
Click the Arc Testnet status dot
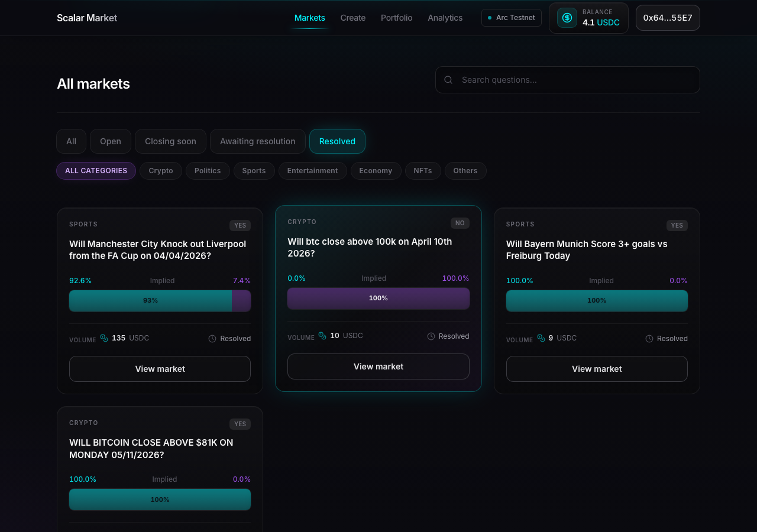pos(490,18)
